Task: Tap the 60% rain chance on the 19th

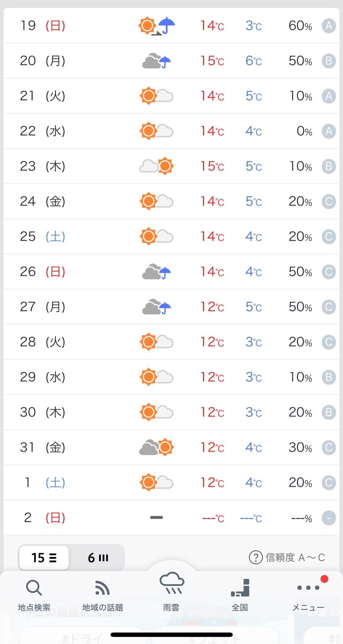Action: (300, 26)
